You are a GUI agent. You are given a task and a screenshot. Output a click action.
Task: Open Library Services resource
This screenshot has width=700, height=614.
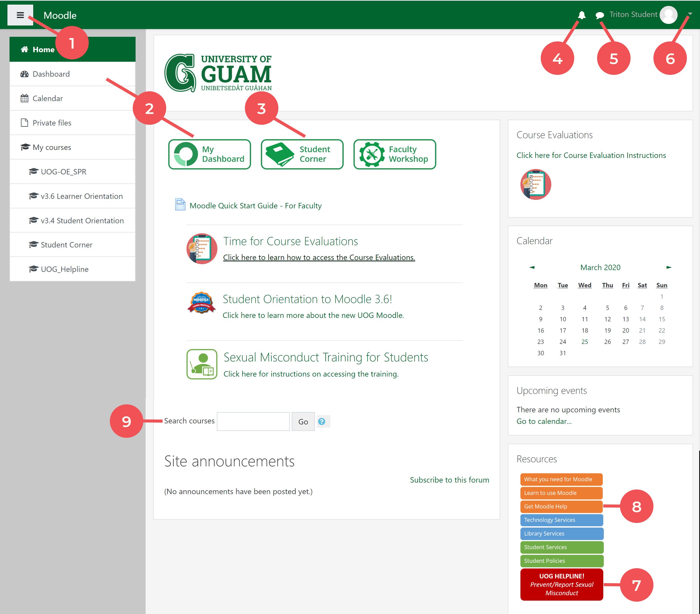(x=562, y=533)
